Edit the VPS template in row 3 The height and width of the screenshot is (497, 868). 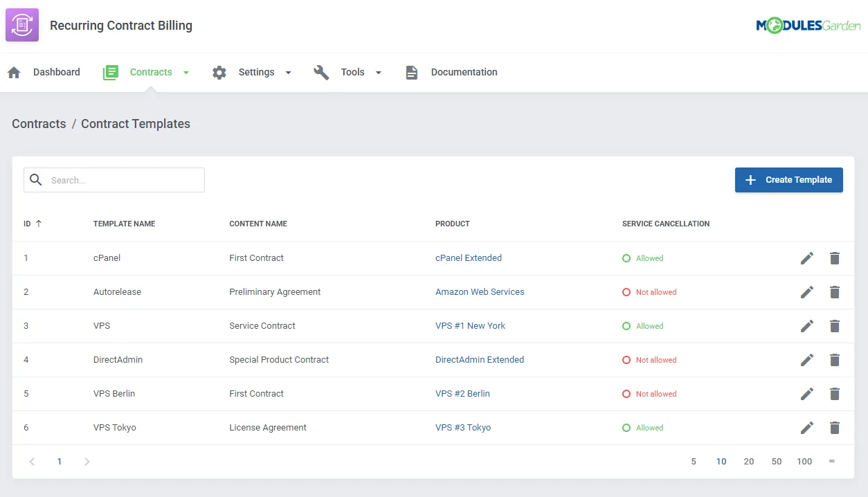[x=807, y=326]
